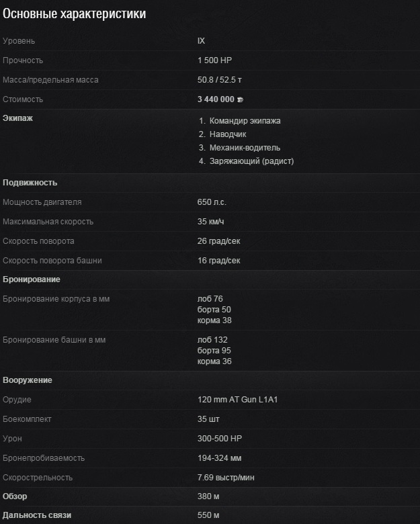The image size is (420, 524).
Task: Click the Дальность связи row label
Action: 37,515
